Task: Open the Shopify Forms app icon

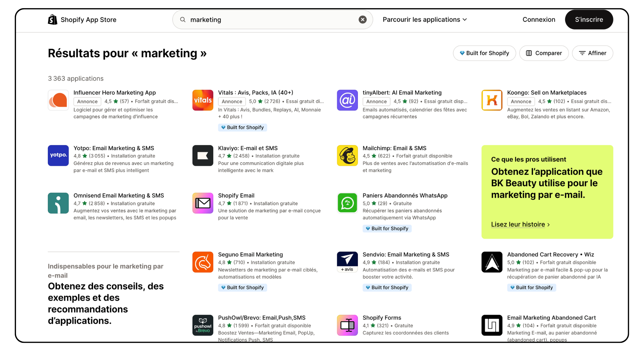Action: coord(347,325)
